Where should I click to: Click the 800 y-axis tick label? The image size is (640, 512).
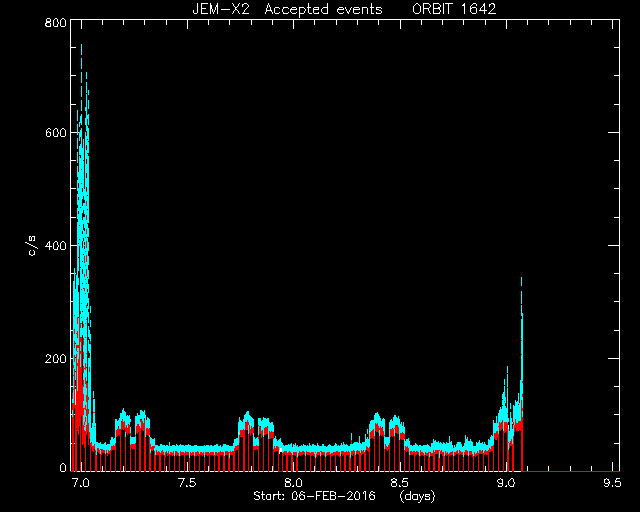pos(56,22)
